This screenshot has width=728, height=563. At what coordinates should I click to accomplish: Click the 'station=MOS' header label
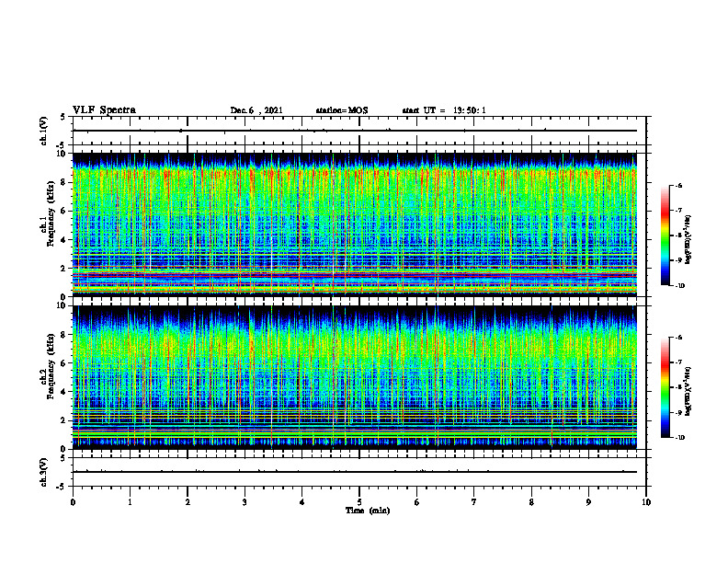pyautogui.click(x=342, y=110)
